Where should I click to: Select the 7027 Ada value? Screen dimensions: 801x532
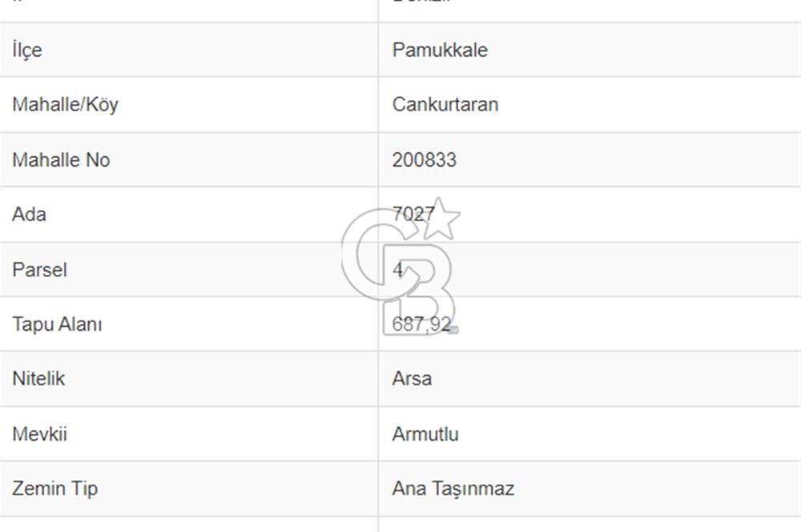[413, 214]
